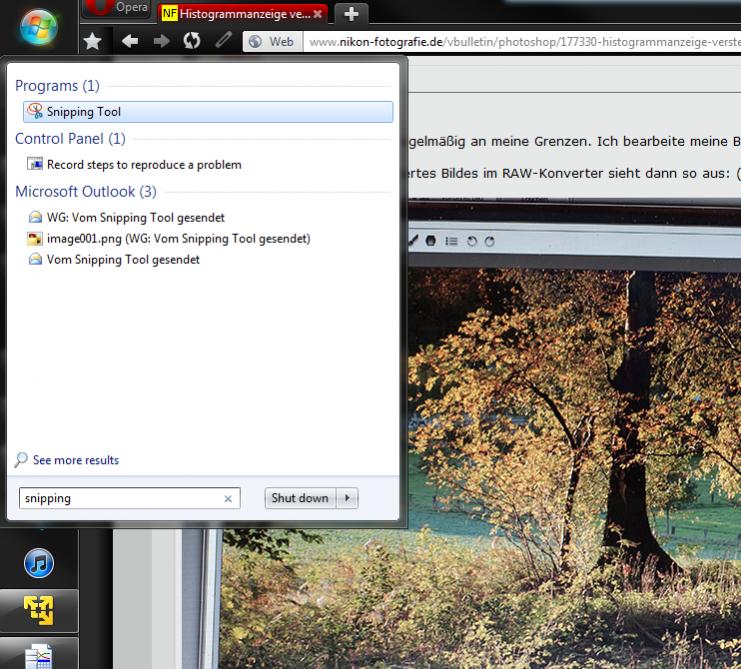This screenshot has width=741, height=669.
Task: Click the dark round icon in embedded toolbar
Action: tap(431, 241)
